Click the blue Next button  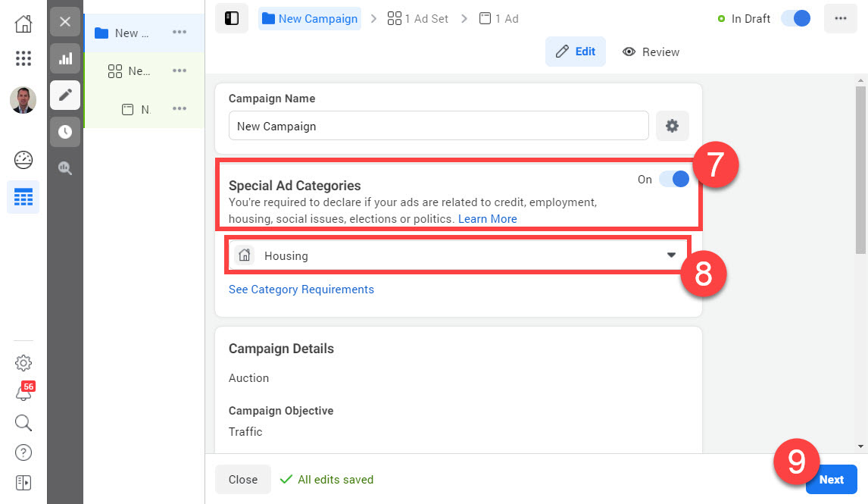(x=831, y=479)
